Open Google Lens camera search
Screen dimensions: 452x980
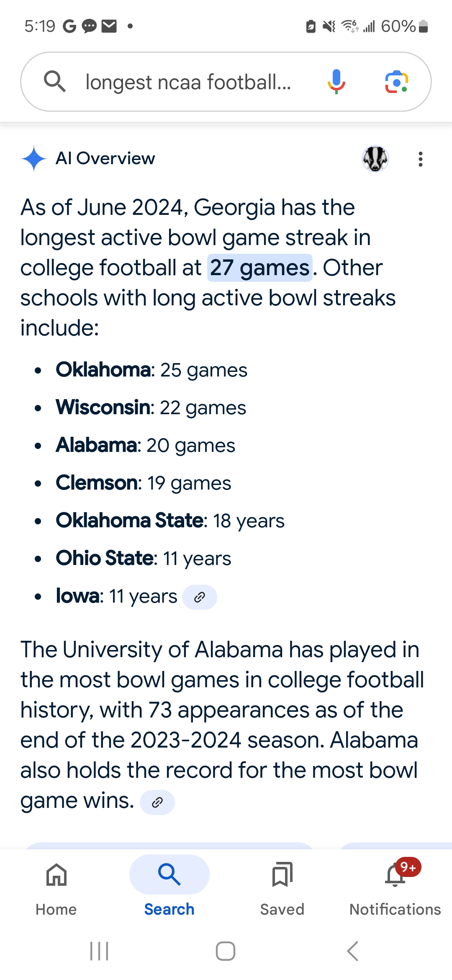click(396, 82)
